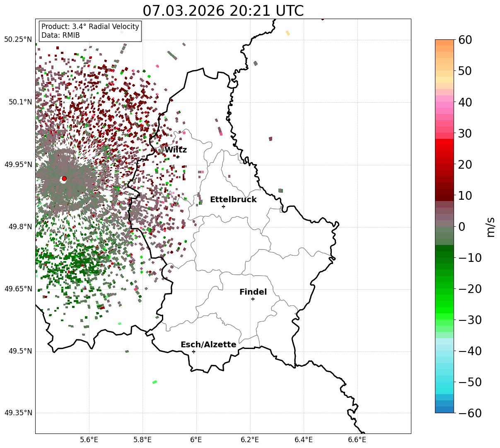Click the colorbar value −50
500x448 pixels.
(x=470, y=382)
